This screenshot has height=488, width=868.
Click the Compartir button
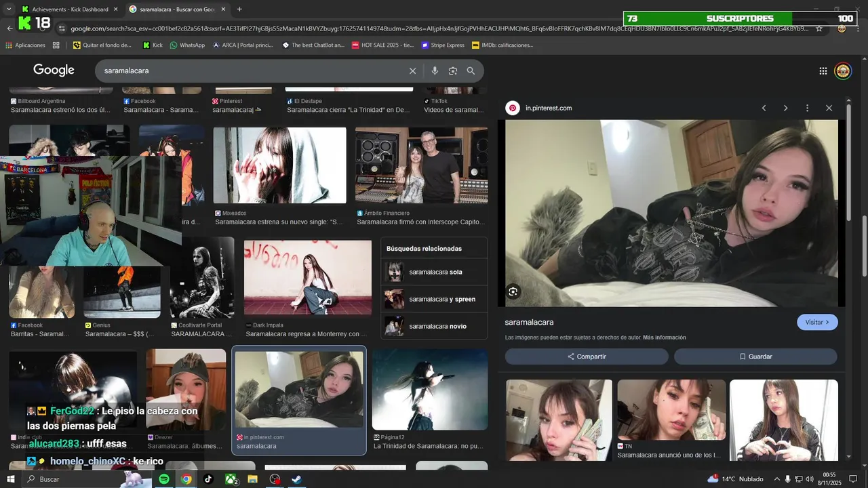(587, 357)
